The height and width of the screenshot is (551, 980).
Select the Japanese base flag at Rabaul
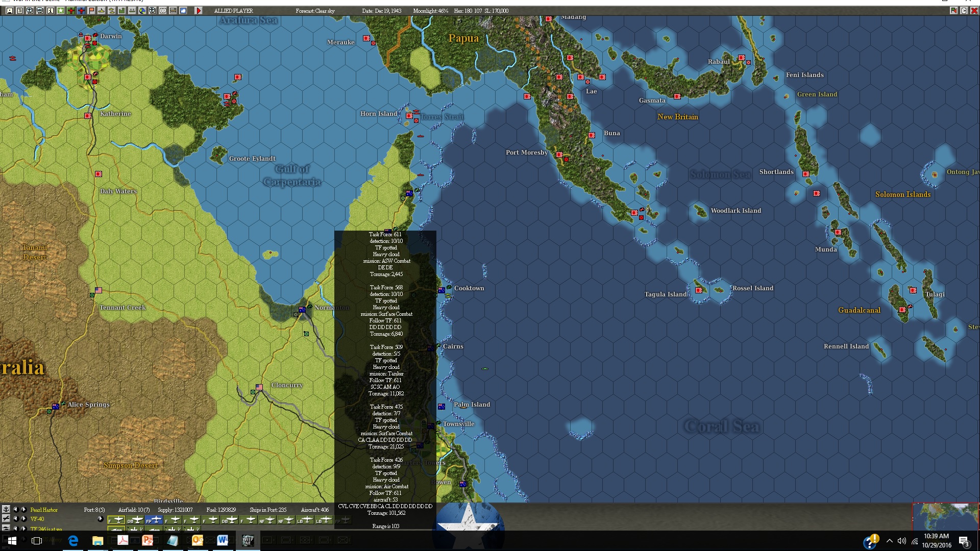[741, 58]
